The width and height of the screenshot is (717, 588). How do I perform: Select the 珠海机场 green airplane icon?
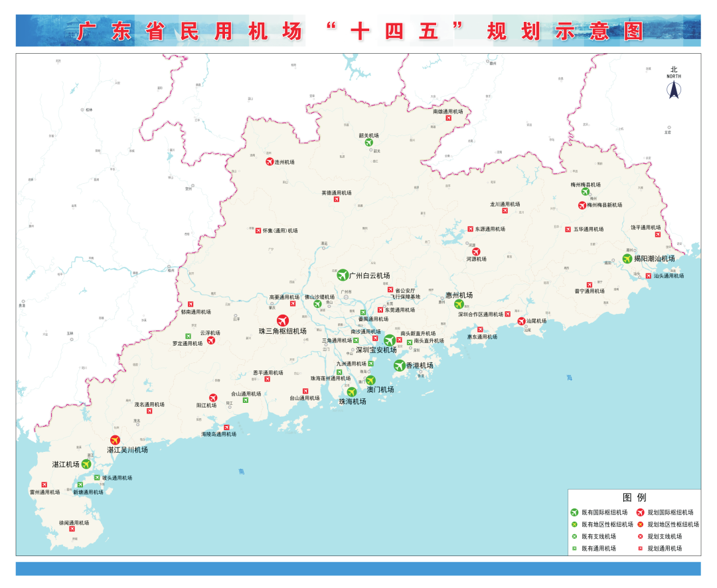click(352, 392)
